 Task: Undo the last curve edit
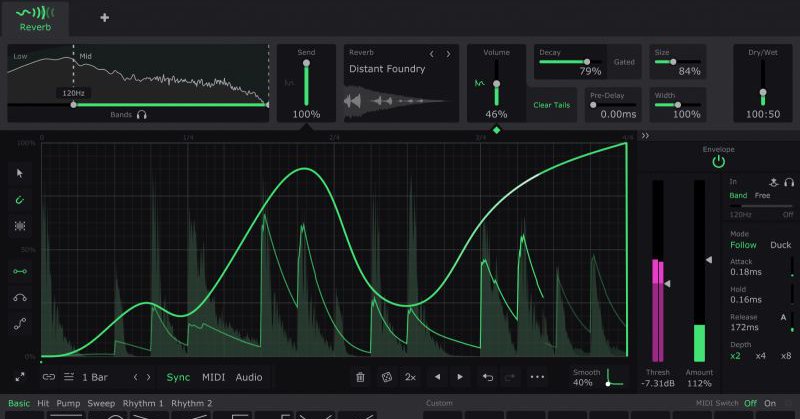488,377
